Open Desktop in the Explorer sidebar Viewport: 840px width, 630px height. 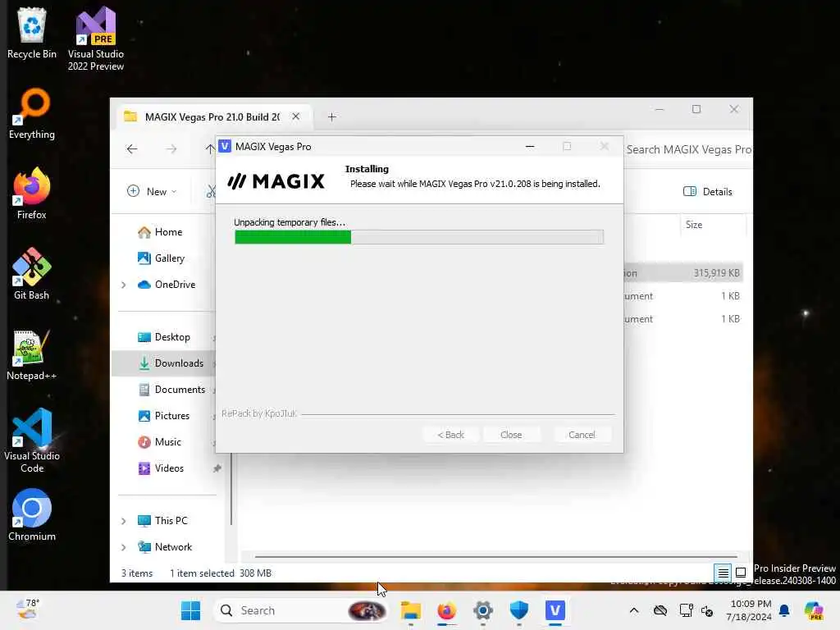(x=164, y=337)
